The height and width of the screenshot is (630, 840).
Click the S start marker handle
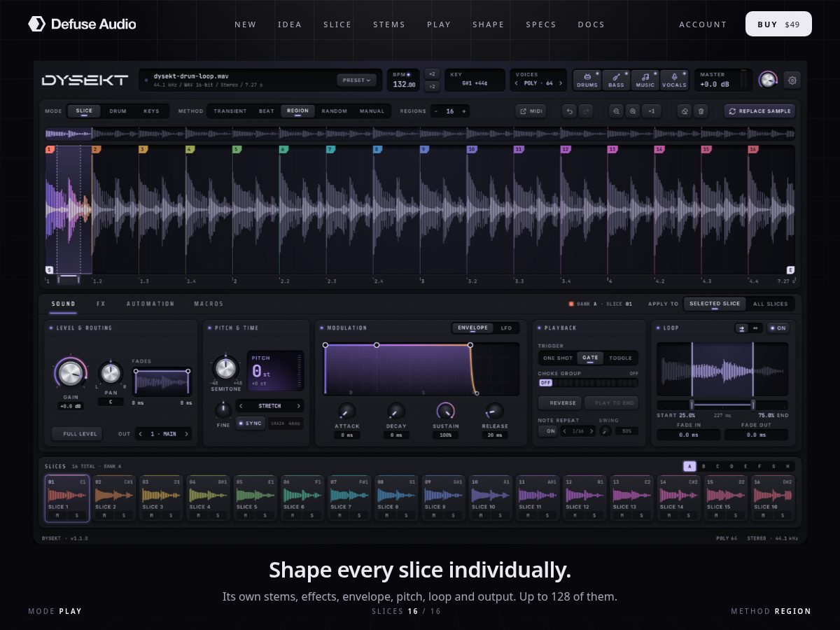pos(49,269)
